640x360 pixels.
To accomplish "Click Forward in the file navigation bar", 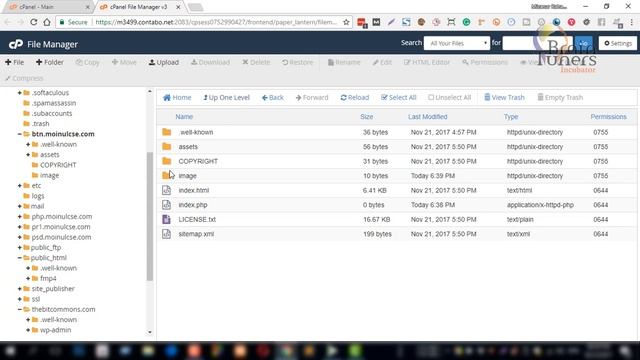I will tap(312, 98).
